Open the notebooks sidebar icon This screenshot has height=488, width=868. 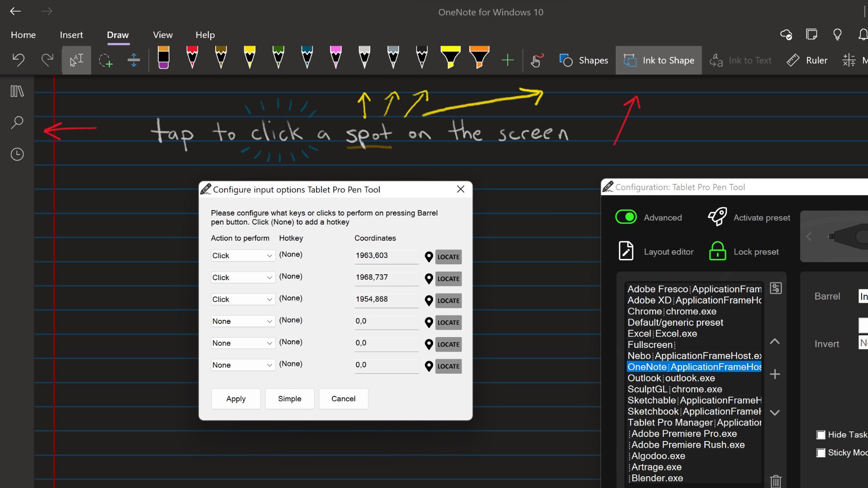(17, 91)
